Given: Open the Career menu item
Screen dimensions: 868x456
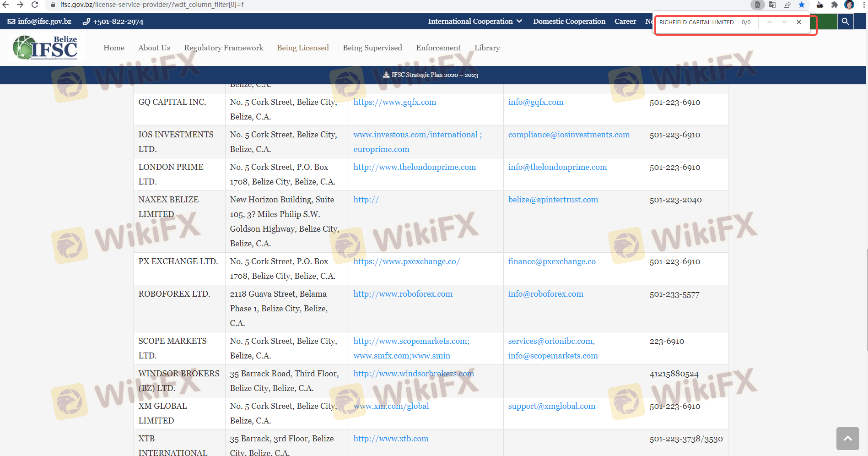Looking at the screenshot, I should point(625,22).
